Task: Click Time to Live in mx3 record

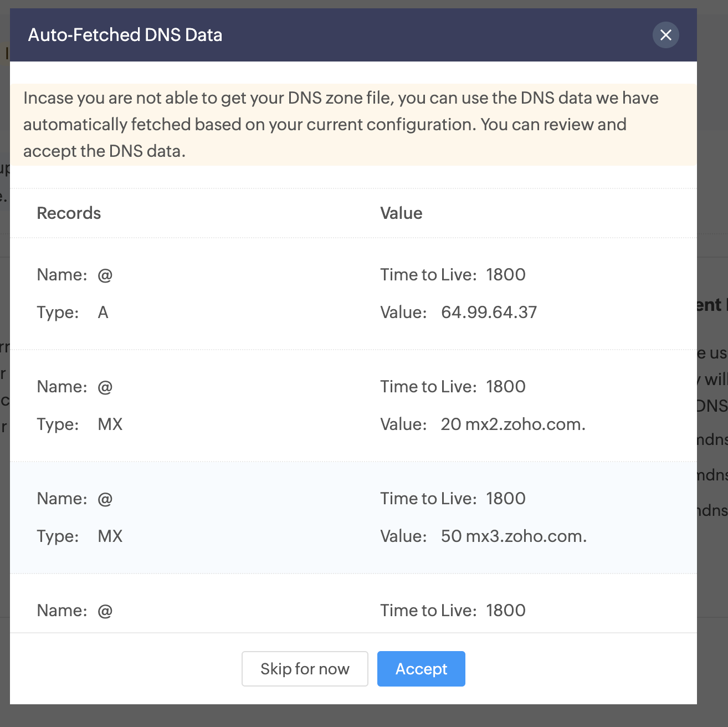Action: click(453, 498)
